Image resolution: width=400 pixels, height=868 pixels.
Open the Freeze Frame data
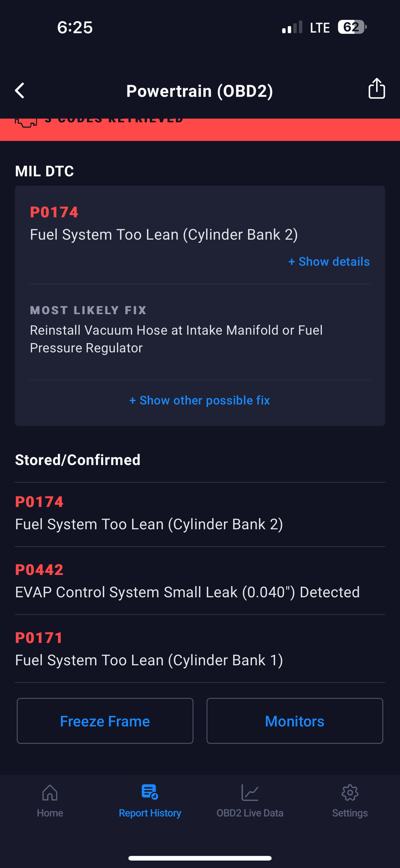click(x=105, y=721)
